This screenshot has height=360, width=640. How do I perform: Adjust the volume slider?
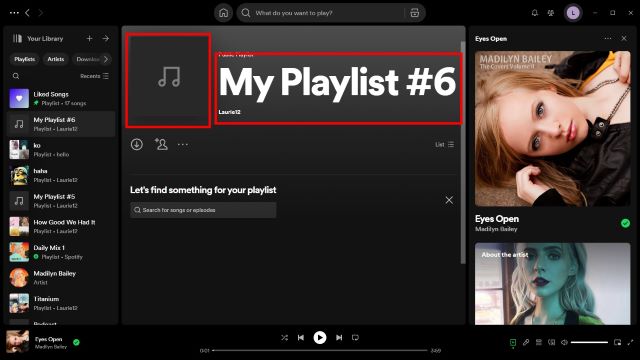click(589, 342)
